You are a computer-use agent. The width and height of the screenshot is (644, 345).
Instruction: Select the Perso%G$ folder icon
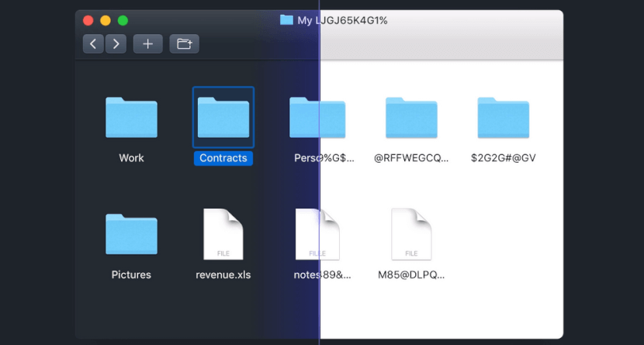[x=317, y=118]
